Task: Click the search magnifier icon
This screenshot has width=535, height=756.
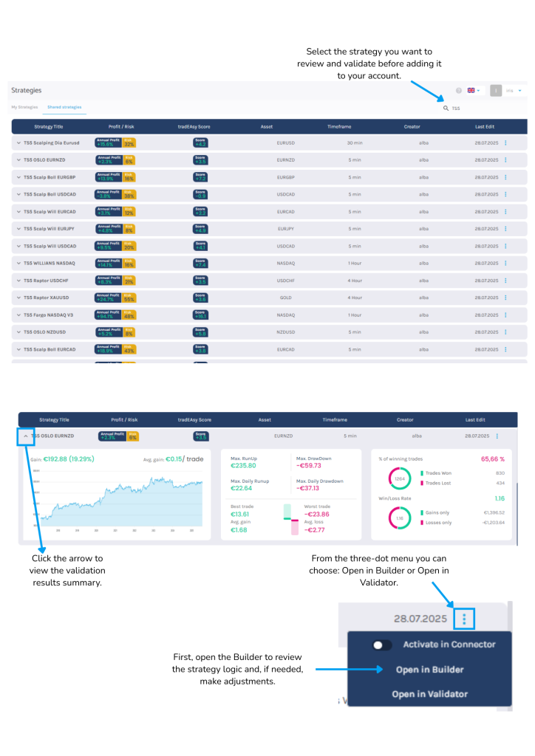Action: [x=446, y=108]
